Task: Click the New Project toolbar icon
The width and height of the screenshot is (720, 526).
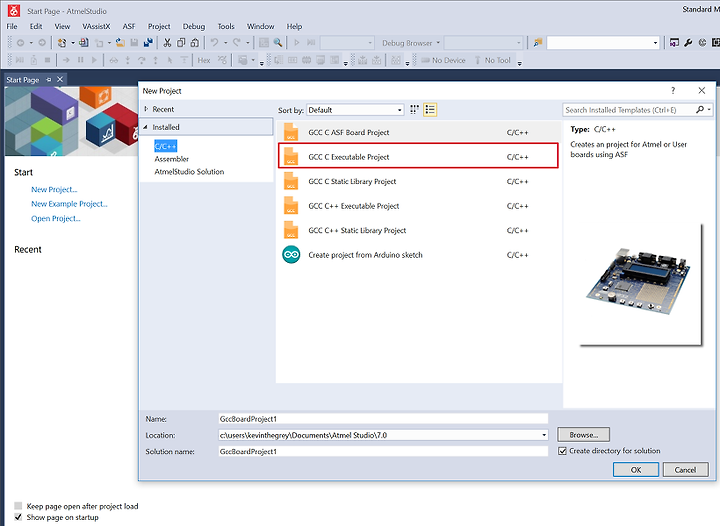Action: click(62, 43)
